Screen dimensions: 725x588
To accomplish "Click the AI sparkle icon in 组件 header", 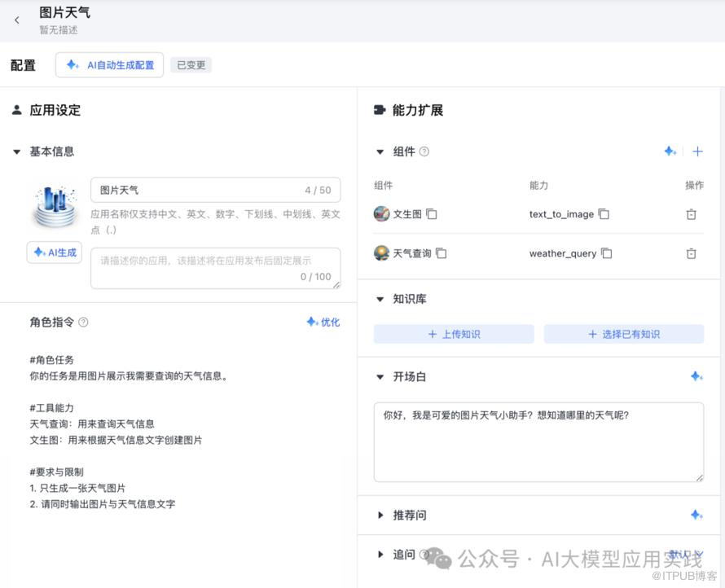I will point(670,151).
